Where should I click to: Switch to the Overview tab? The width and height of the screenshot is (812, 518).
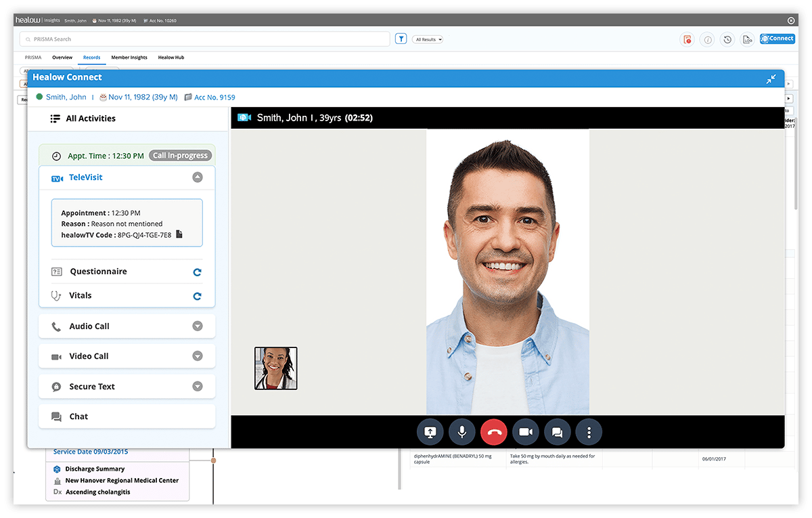[x=62, y=58]
